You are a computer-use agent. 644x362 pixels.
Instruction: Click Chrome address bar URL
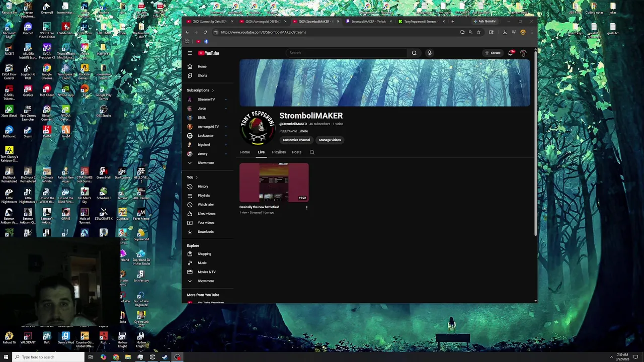pos(263,32)
